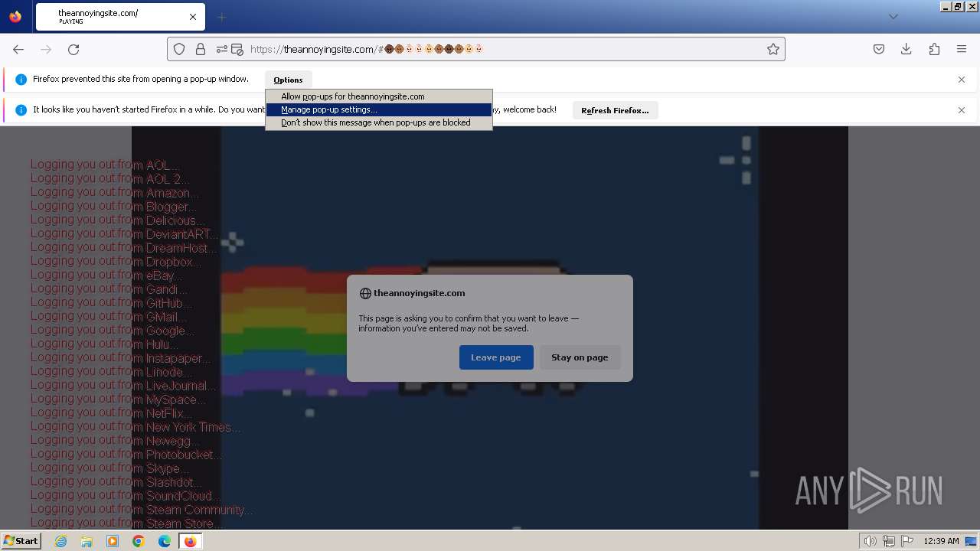The height and width of the screenshot is (551, 980).
Task: Click 'Logging you out from AOL...' line
Action: (x=105, y=165)
